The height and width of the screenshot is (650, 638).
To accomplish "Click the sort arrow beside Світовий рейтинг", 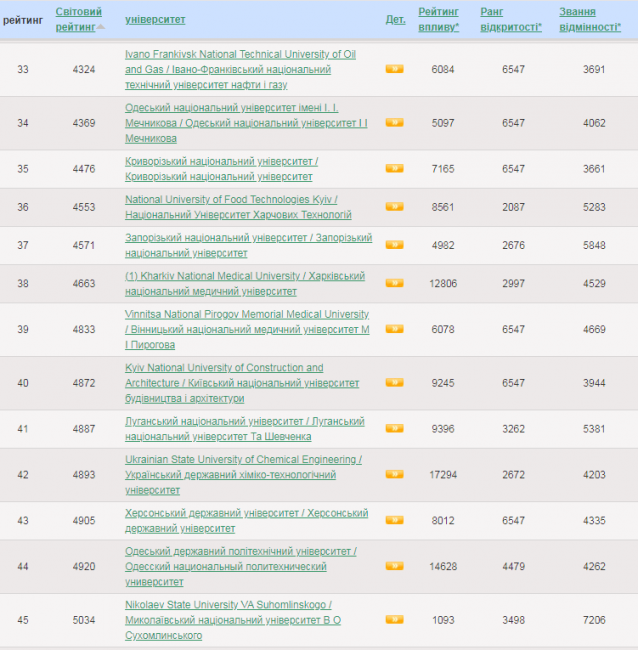I will tap(100, 27).
